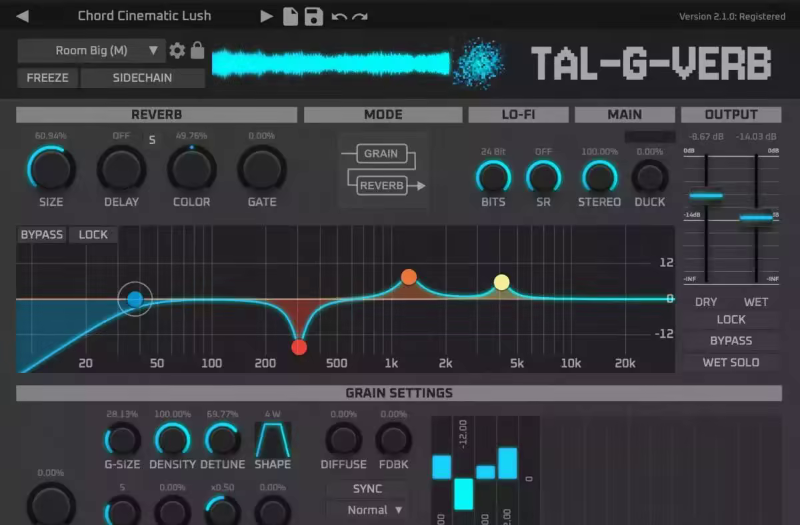Viewport: 800px width, 525px height.
Task: Redo change with forward curved arrow
Action: 360,17
